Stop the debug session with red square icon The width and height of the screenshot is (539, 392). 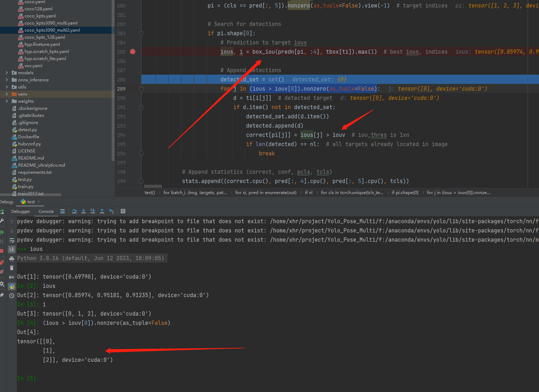coord(2,250)
